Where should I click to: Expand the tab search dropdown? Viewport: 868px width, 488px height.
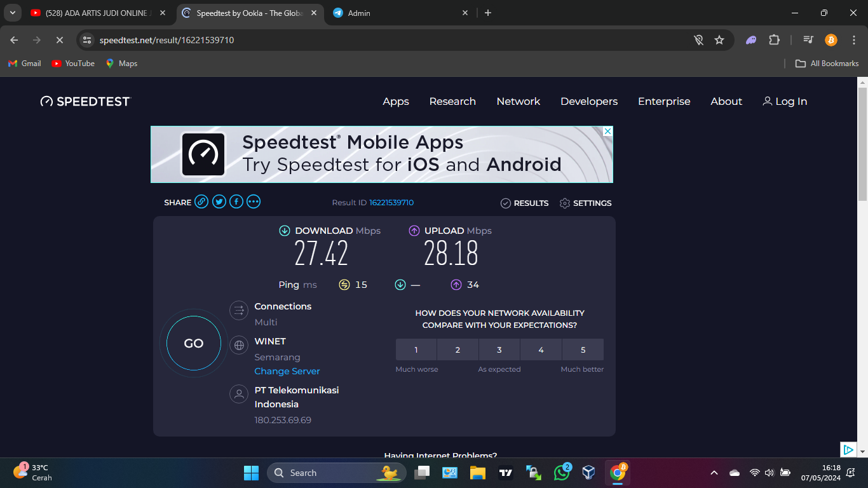12,13
